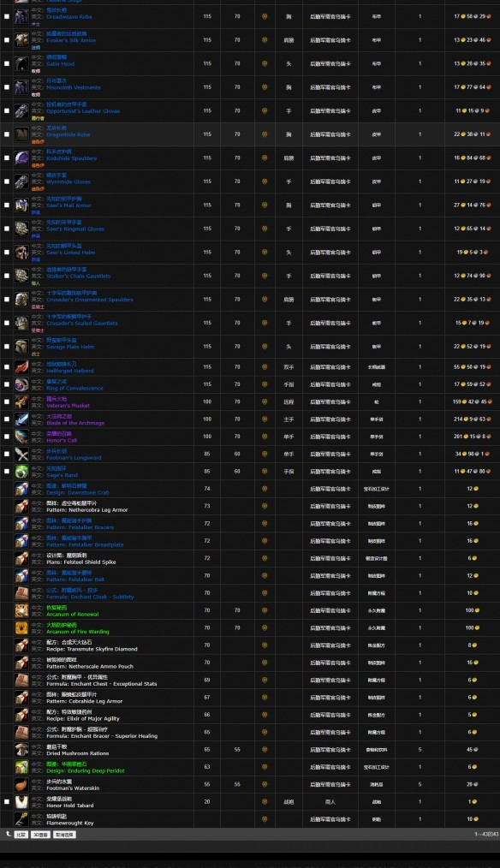Open the Seer's Linked Helm icon

click(x=21, y=252)
